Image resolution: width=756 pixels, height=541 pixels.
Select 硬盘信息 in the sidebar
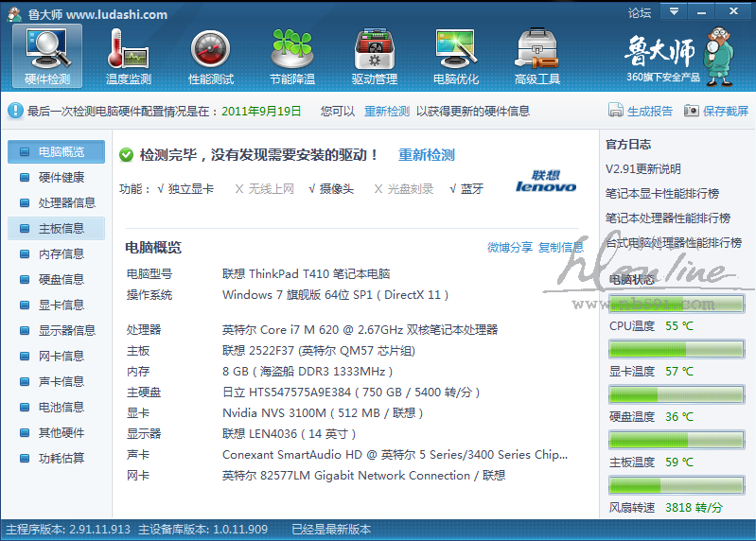coord(61,279)
